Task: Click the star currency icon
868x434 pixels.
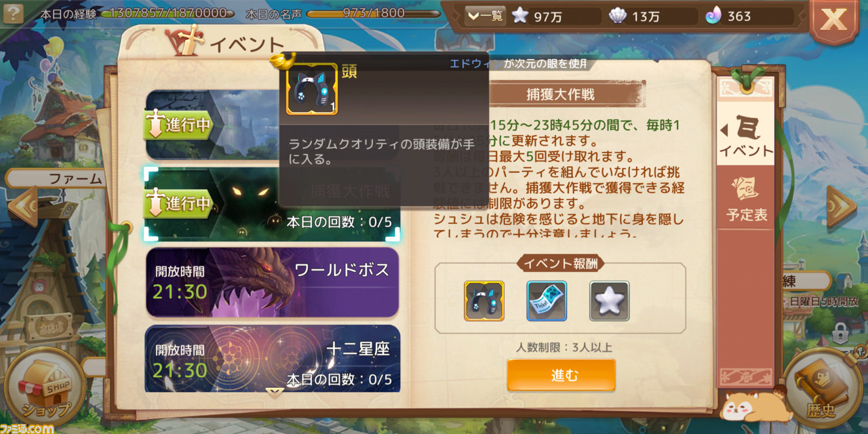Action: (x=520, y=15)
